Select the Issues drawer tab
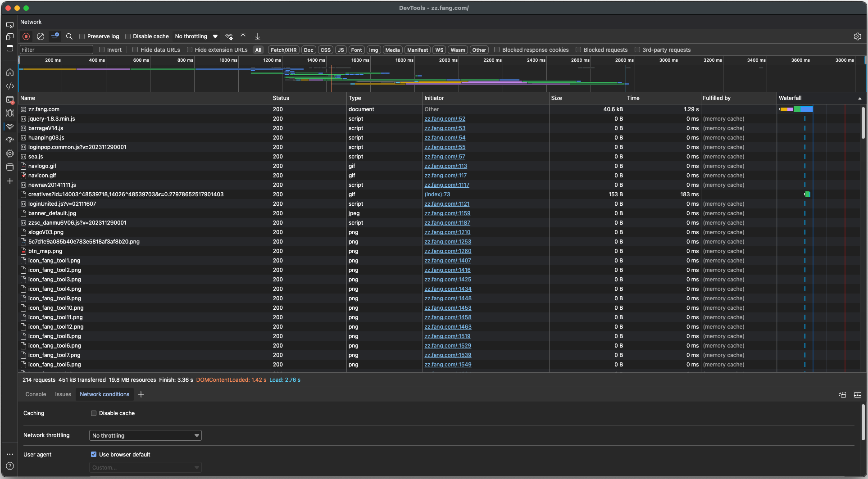The height and width of the screenshot is (479, 868). click(63, 394)
